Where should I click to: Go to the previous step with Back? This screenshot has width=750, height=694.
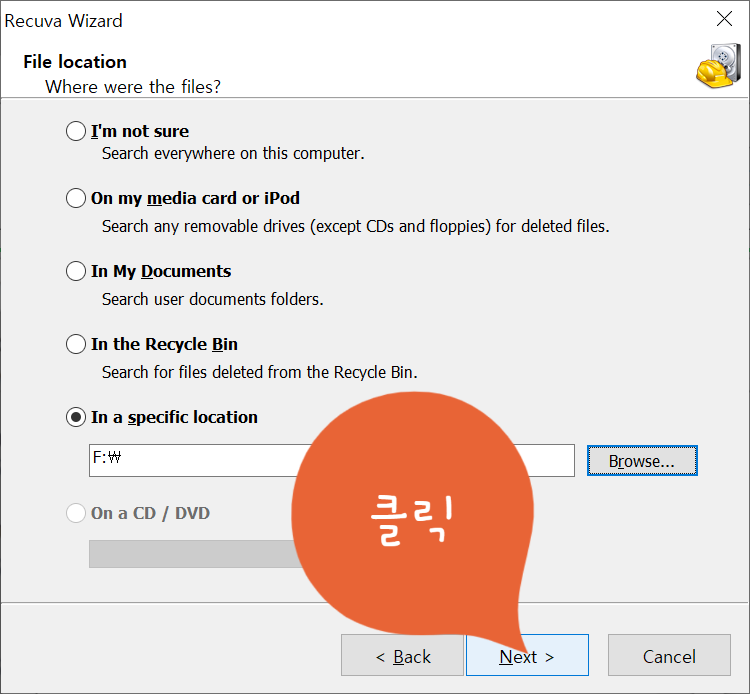tap(402, 655)
